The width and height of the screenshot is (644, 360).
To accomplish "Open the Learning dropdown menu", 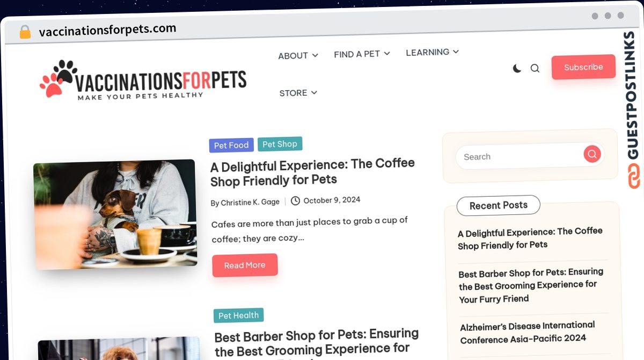I will pos(432,52).
